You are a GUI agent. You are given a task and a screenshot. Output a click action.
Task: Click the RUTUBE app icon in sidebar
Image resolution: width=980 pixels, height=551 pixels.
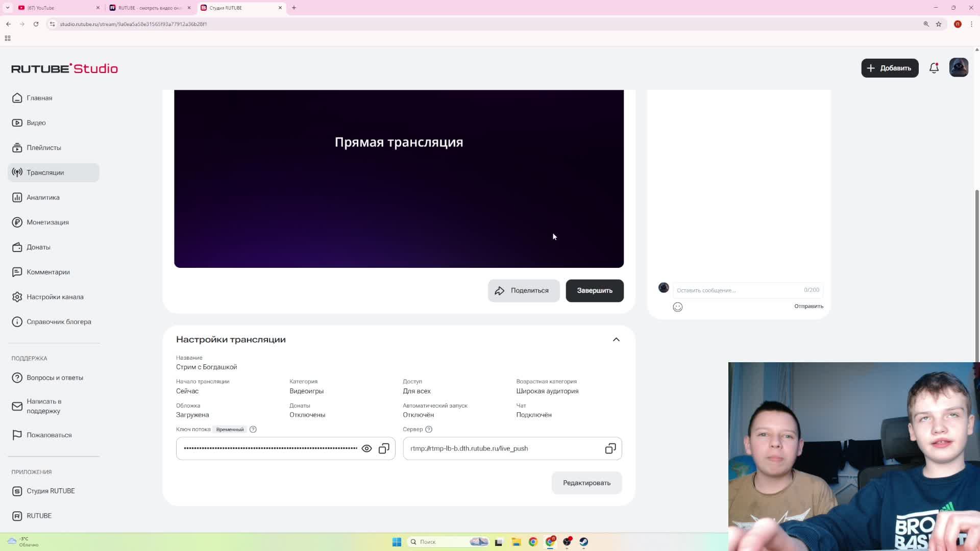pyautogui.click(x=17, y=516)
